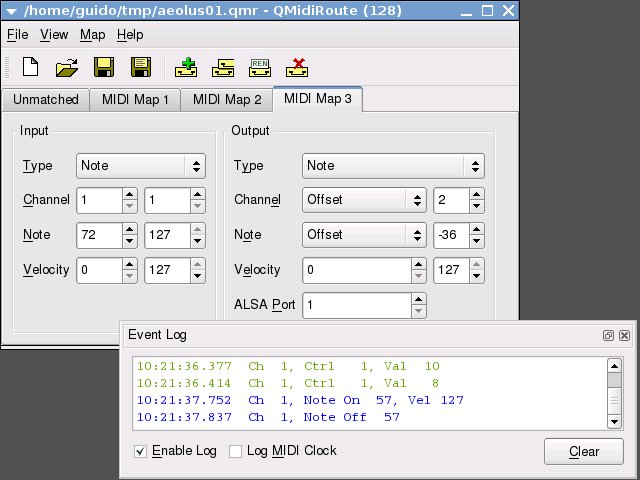This screenshot has width=640, height=480.
Task: Click the Note Off 57 log entry
Action: pyautogui.click(x=268, y=418)
